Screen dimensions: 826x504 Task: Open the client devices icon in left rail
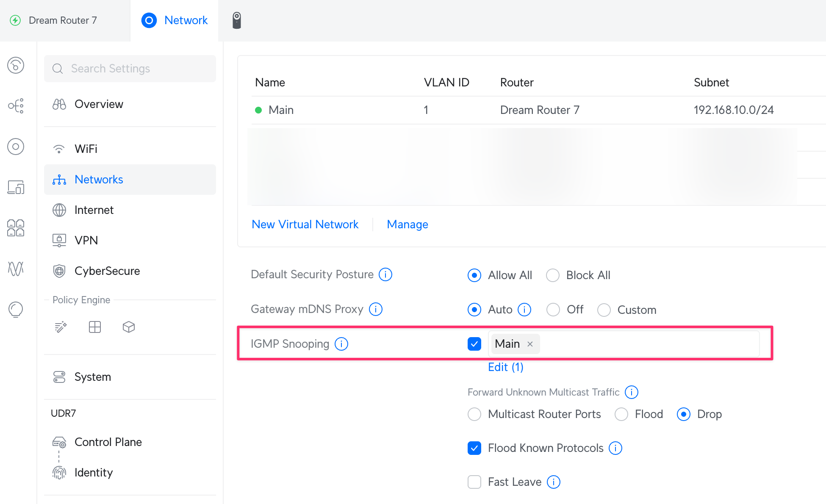click(16, 187)
